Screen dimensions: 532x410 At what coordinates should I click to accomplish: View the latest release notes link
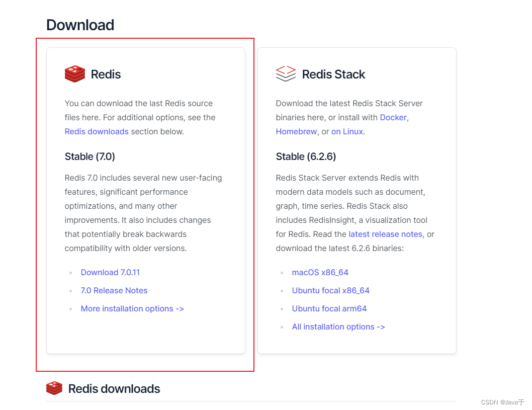(x=385, y=234)
